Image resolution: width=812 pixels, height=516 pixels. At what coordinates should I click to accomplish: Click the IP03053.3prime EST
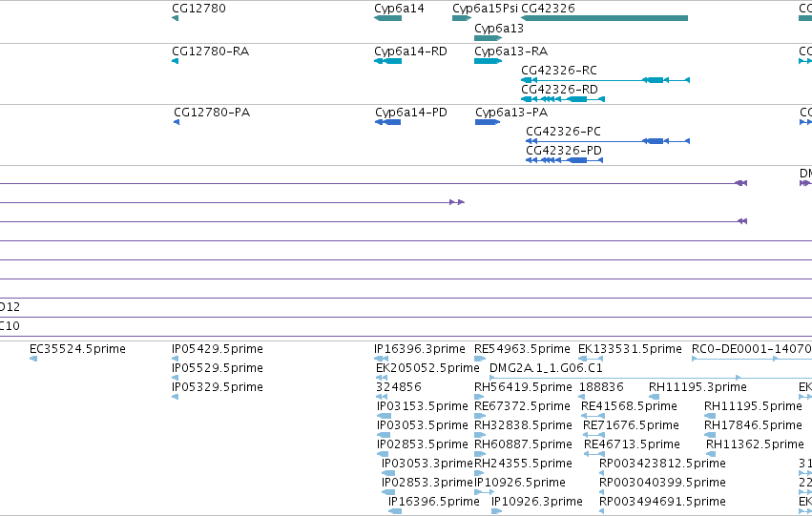coord(388,473)
